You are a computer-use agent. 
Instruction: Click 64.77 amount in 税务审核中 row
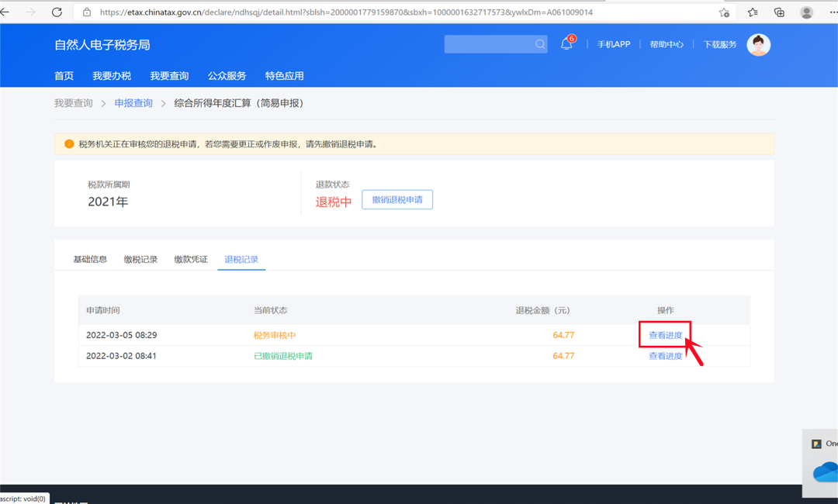pyautogui.click(x=564, y=335)
